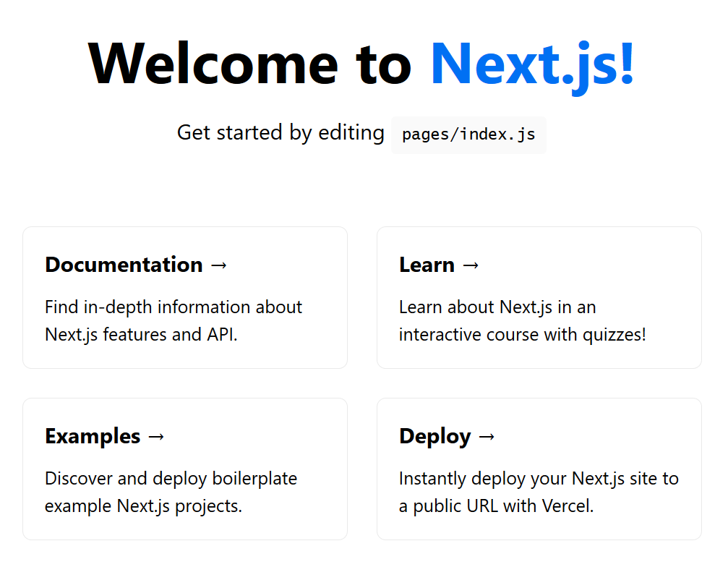Image resolution: width=728 pixels, height=580 pixels.
Task: Open the Examples card
Action: click(185, 469)
